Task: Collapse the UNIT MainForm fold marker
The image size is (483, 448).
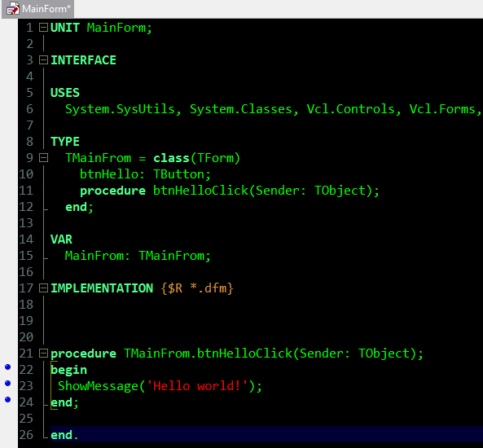Action: (x=43, y=28)
